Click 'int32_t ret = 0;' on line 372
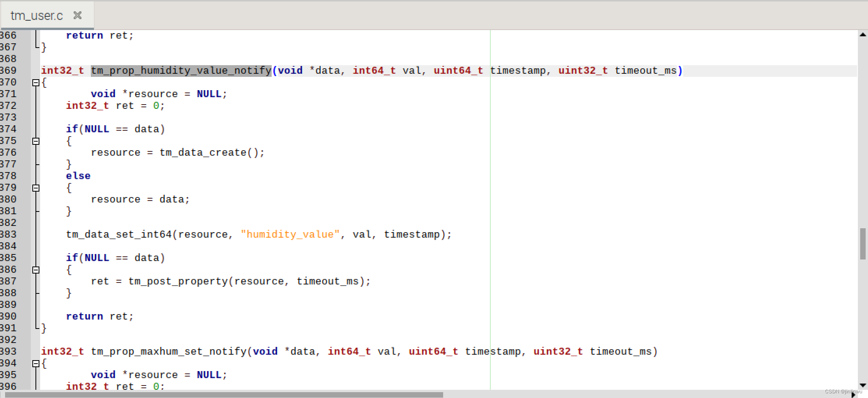868x398 pixels. [x=115, y=106]
